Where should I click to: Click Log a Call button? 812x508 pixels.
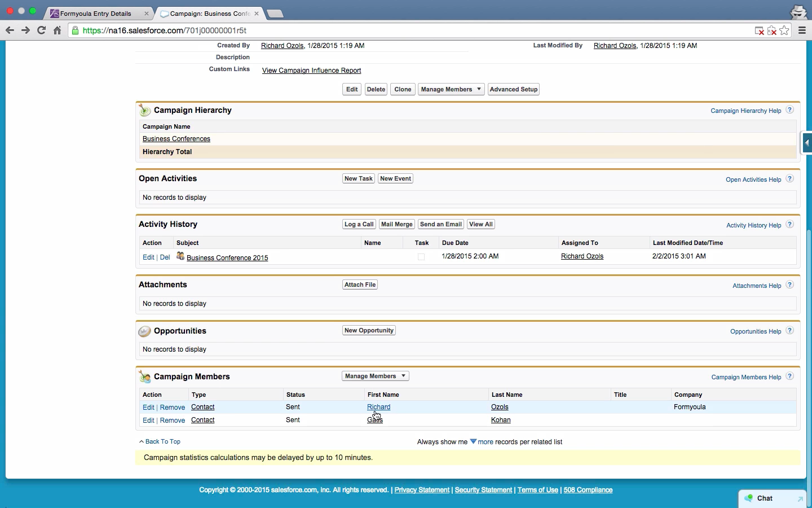coord(359,224)
